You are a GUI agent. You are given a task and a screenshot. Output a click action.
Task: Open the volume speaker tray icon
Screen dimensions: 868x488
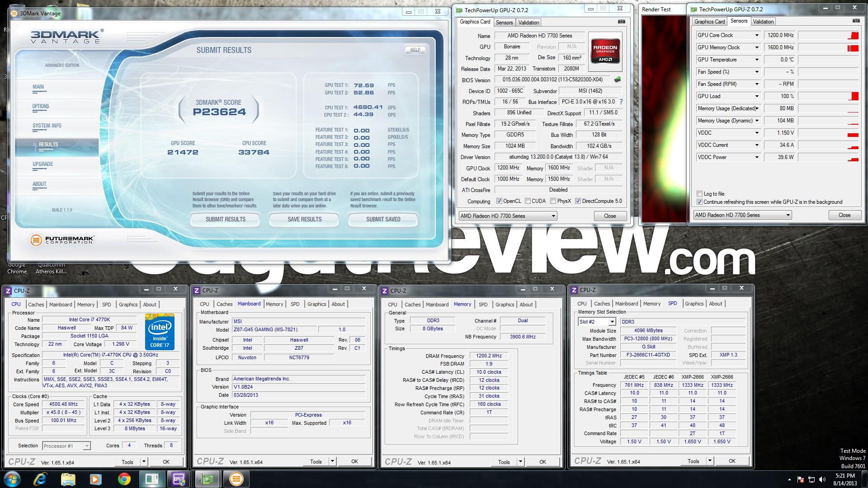coord(822,479)
